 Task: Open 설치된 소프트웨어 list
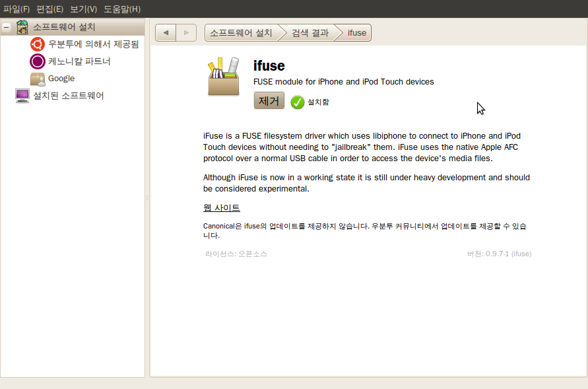(x=68, y=96)
